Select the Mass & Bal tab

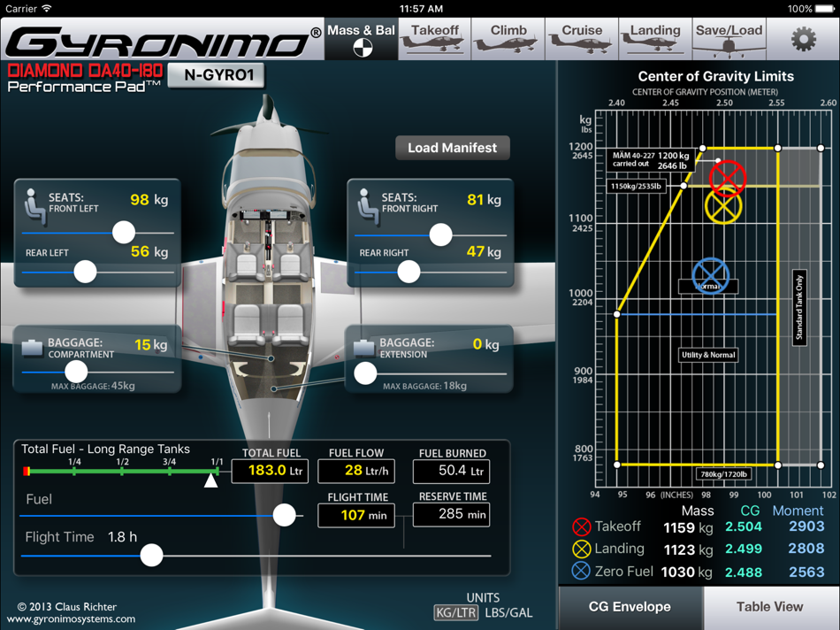[361, 39]
